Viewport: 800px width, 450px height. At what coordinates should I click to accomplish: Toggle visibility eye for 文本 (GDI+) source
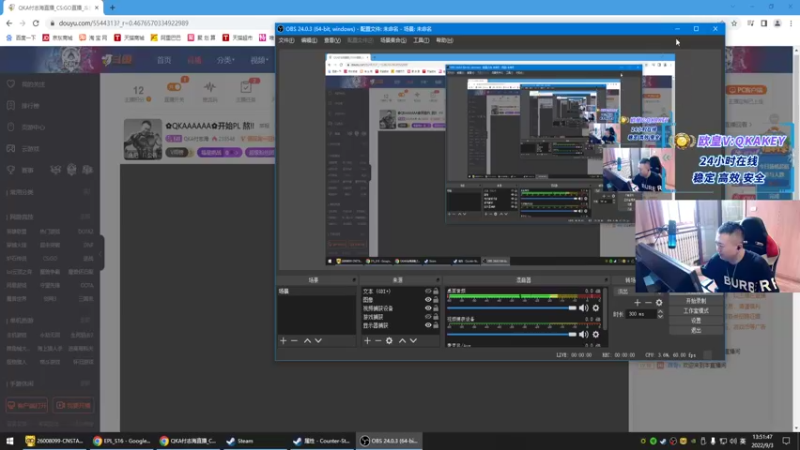[x=428, y=291]
